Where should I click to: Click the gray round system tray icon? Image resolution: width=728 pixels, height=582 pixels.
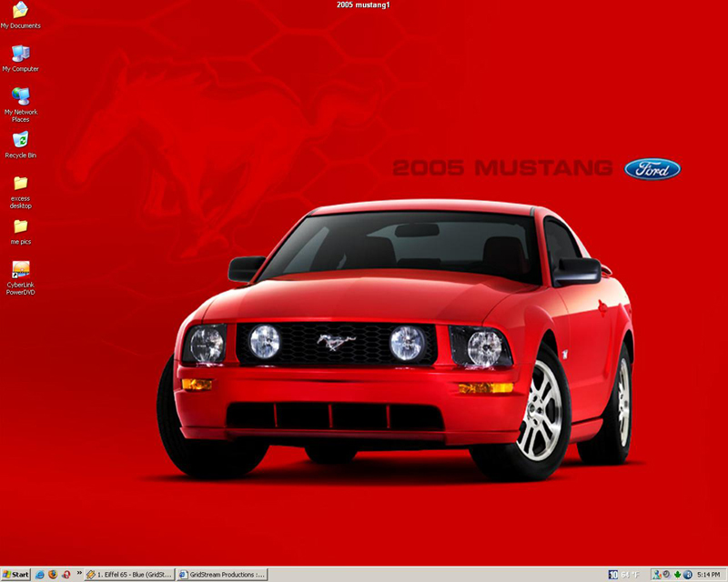[666, 575]
